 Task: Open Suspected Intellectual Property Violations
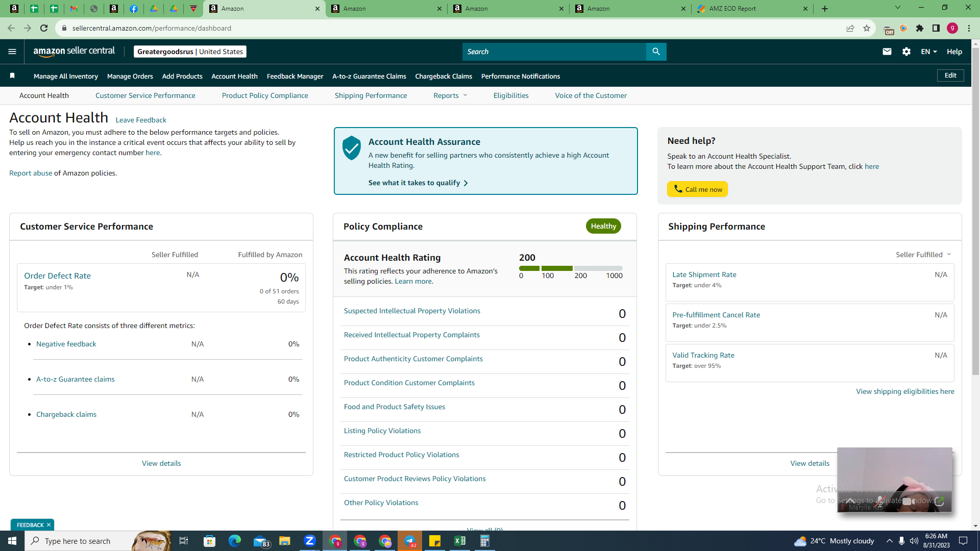[x=412, y=311]
